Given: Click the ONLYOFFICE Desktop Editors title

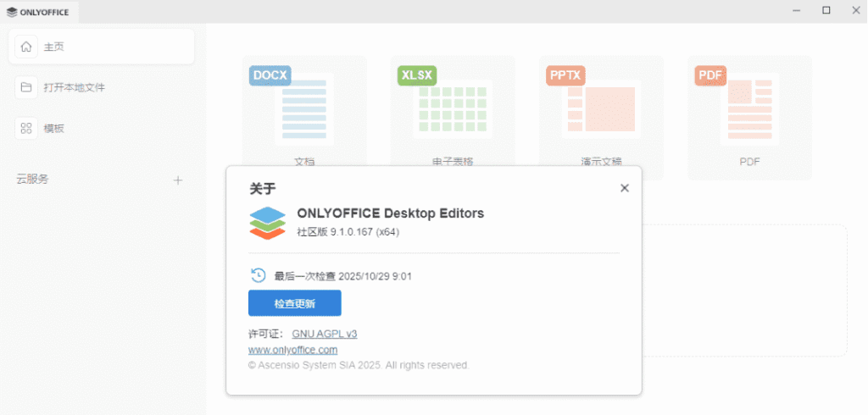Looking at the screenshot, I should click(390, 213).
